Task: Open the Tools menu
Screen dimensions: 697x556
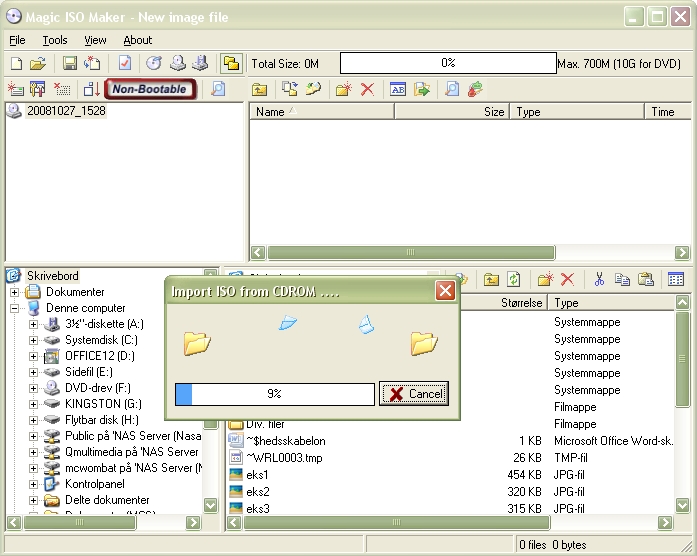Action: [x=55, y=40]
